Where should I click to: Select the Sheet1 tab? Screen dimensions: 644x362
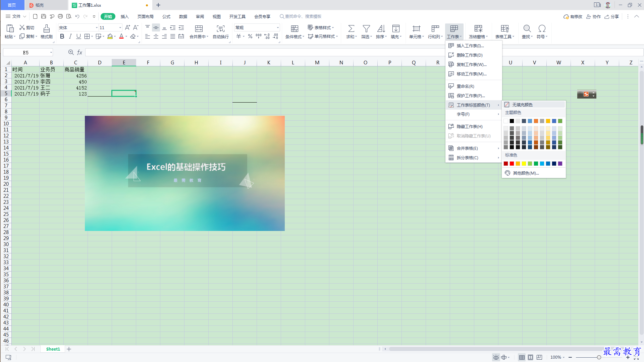click(53, 349)
